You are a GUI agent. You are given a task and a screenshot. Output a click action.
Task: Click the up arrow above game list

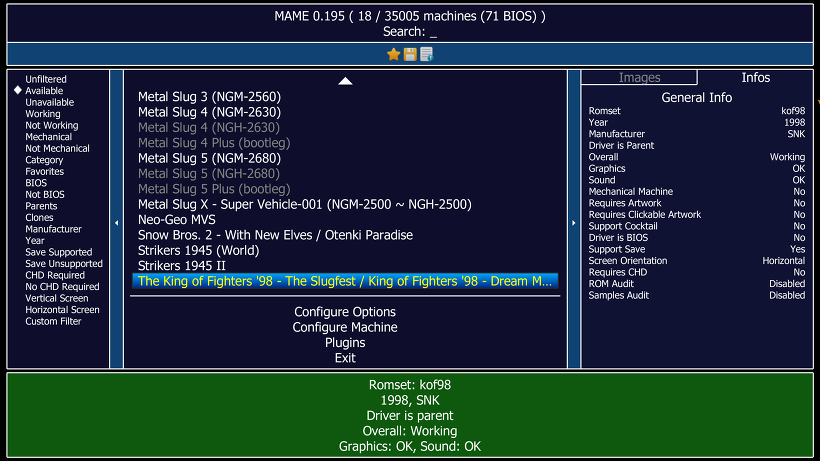[345, 81]
